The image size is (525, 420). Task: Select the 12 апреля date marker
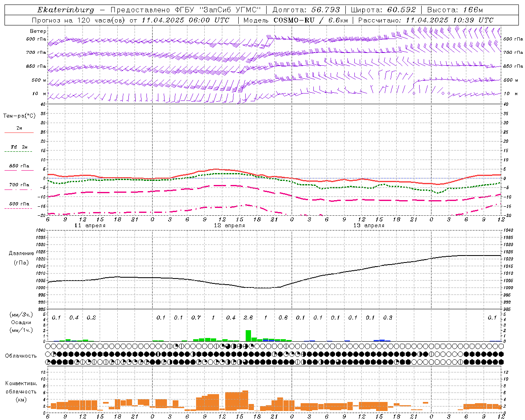pyautogui.click(x=229, y=226)
